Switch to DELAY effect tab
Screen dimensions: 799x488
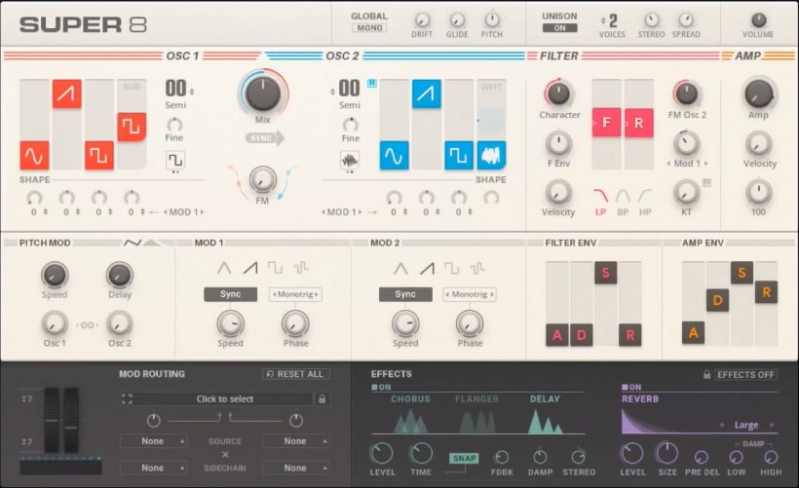545,399
